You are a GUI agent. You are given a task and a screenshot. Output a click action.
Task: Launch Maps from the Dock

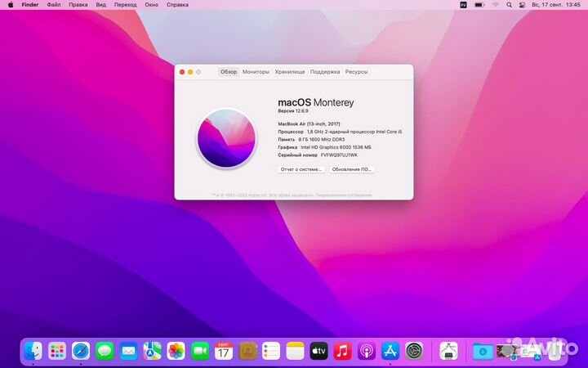pos(152,351)
